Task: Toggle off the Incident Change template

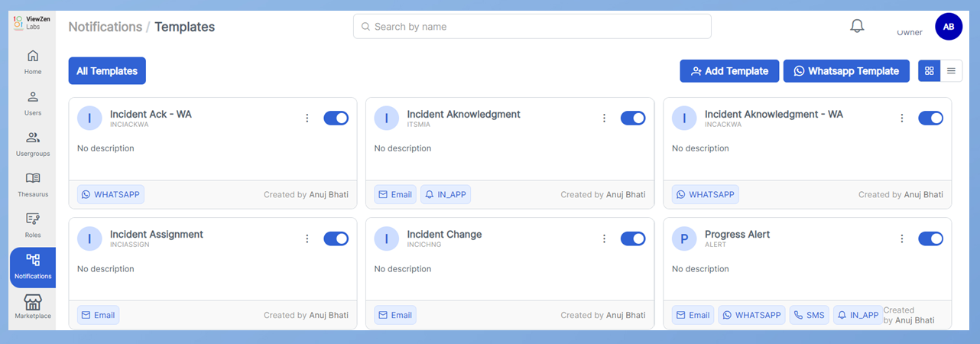Action: [x=632, y=239]
